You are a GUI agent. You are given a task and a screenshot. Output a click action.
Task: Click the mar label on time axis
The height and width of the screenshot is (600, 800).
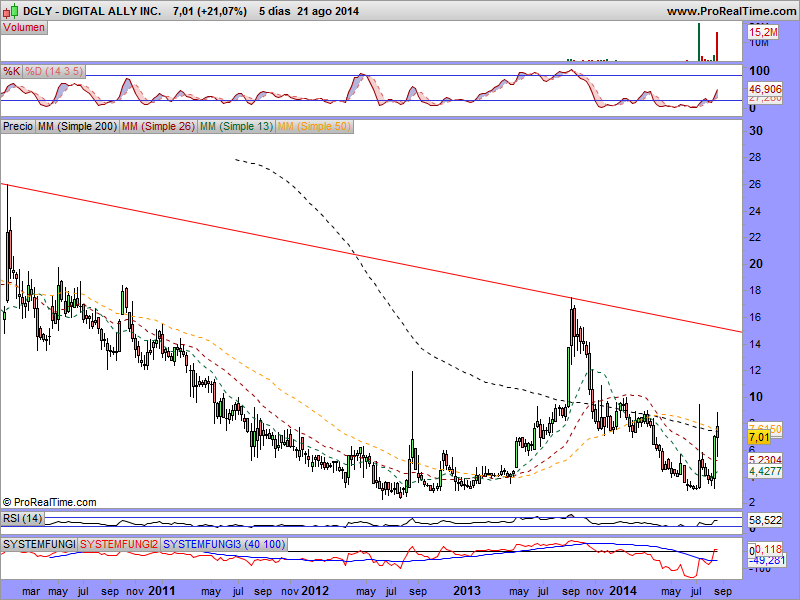pyautogui.click(x=31, y=591)
